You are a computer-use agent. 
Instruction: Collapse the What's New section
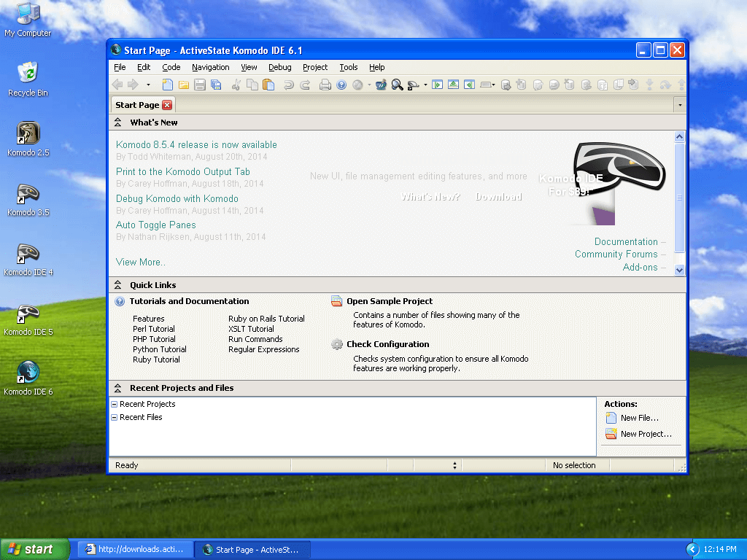click(117, 122)
